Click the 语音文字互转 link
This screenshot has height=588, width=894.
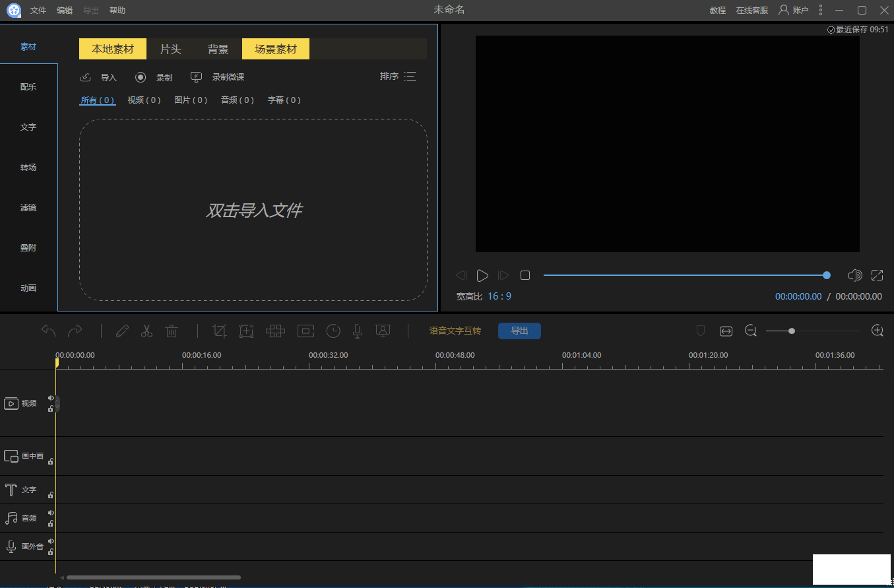pos(455,331)
